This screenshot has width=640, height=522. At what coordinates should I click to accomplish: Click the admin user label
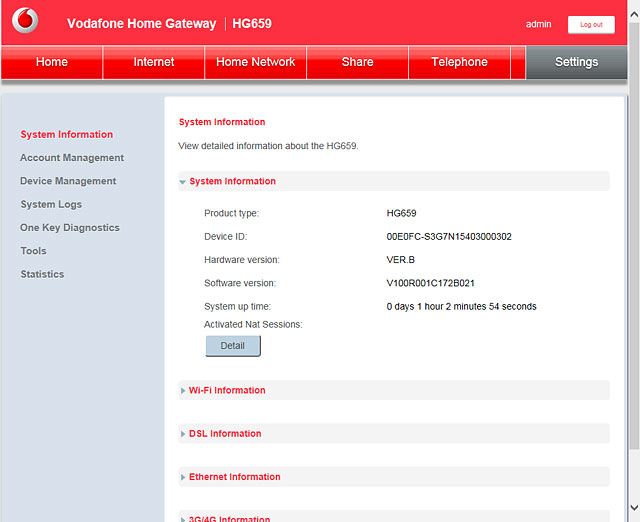coord(538,24)
